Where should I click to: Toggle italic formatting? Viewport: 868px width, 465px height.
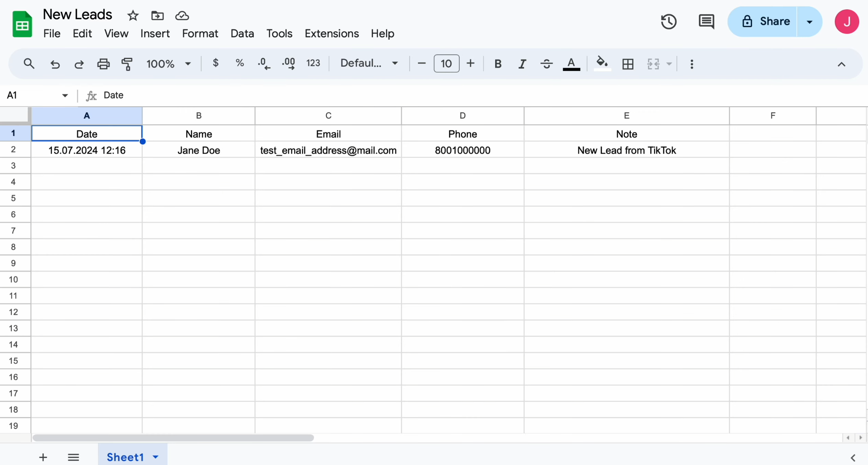522,64
